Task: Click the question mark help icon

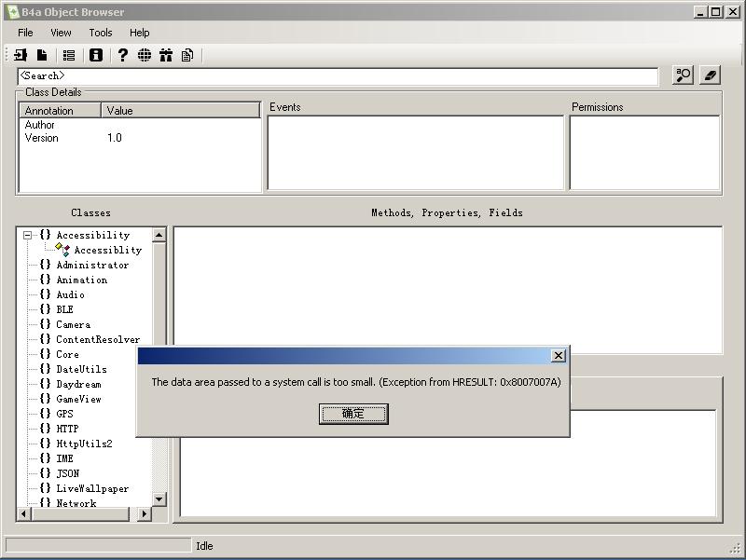Action: [123, 55]
